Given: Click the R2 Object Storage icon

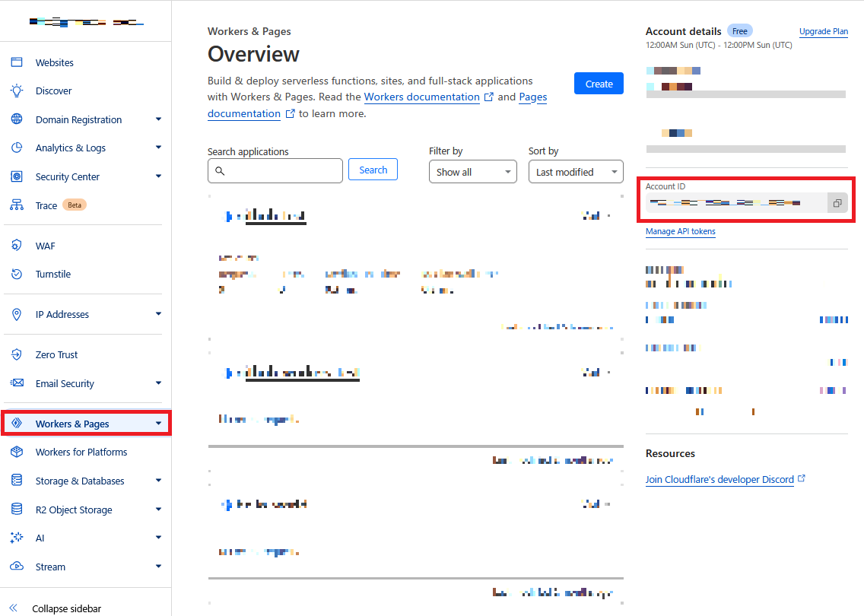Looking at the screenshot, I should pos(17,509).
